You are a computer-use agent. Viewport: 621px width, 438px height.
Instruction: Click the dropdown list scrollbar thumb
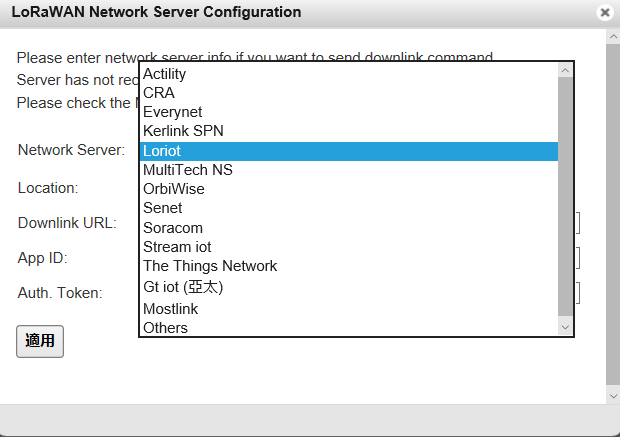(x=565, y=196)
